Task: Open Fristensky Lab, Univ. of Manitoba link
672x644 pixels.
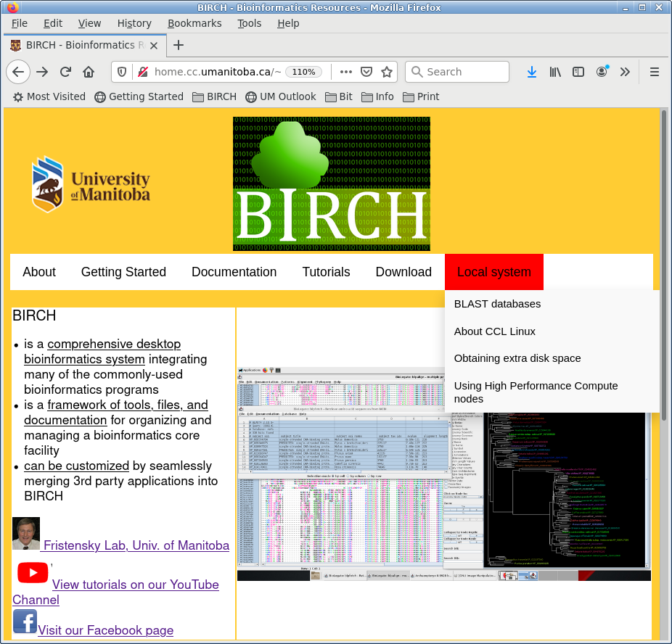Action: [136, 545]
